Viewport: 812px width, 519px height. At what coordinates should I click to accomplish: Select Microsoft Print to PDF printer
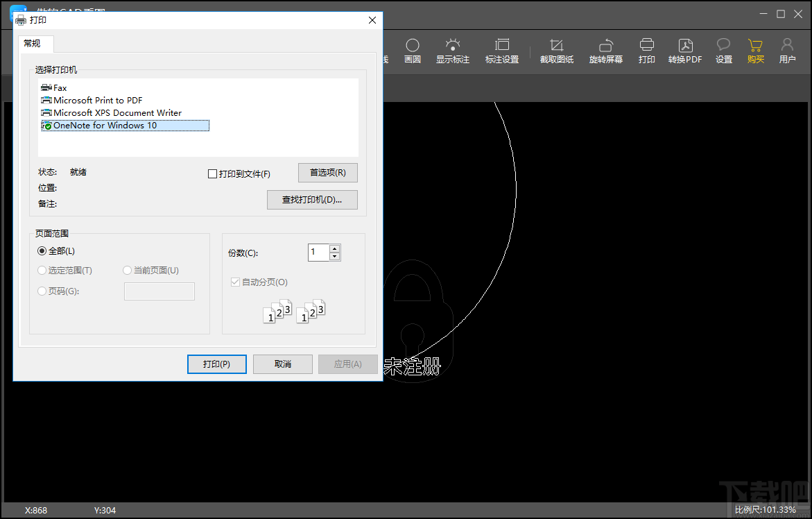pyautogui.click(x=92, y=101)
